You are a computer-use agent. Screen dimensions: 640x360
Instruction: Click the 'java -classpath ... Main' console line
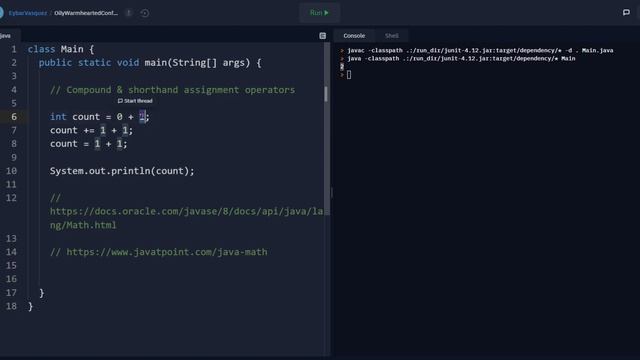click(x=461, y=59)
